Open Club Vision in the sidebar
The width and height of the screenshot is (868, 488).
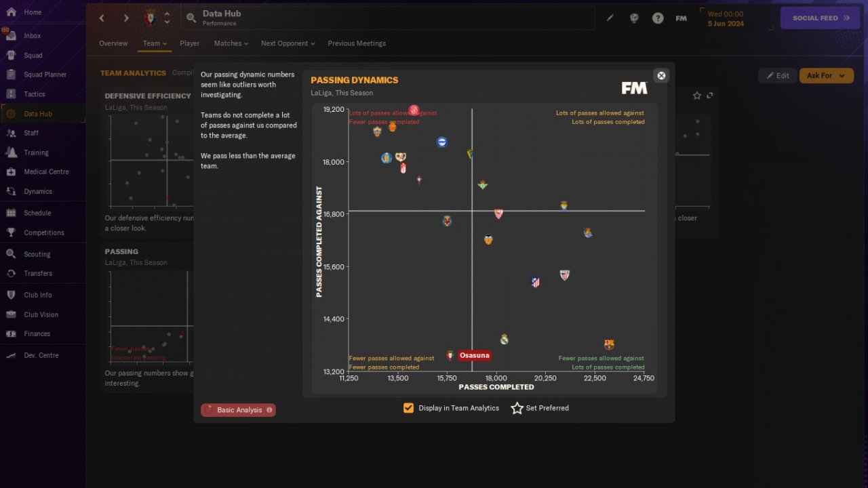41,314
